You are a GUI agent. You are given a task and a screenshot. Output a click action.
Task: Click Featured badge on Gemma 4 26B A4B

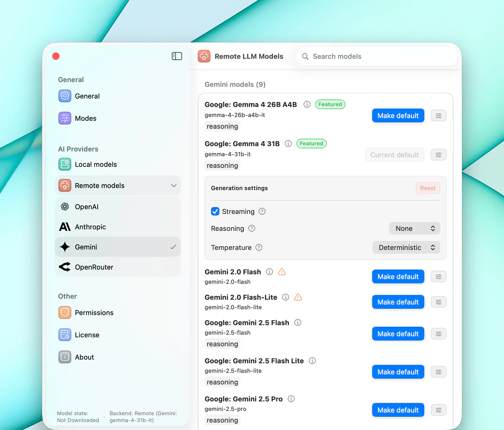330,104
